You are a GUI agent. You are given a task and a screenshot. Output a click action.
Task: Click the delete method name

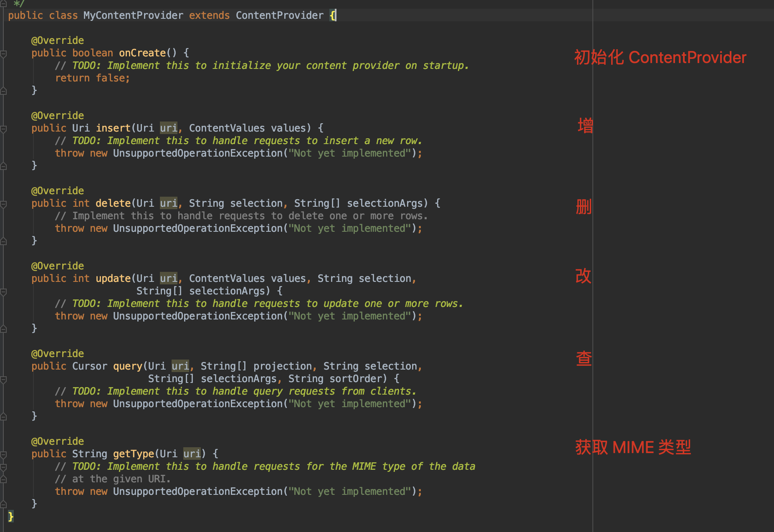click(113, 203)
